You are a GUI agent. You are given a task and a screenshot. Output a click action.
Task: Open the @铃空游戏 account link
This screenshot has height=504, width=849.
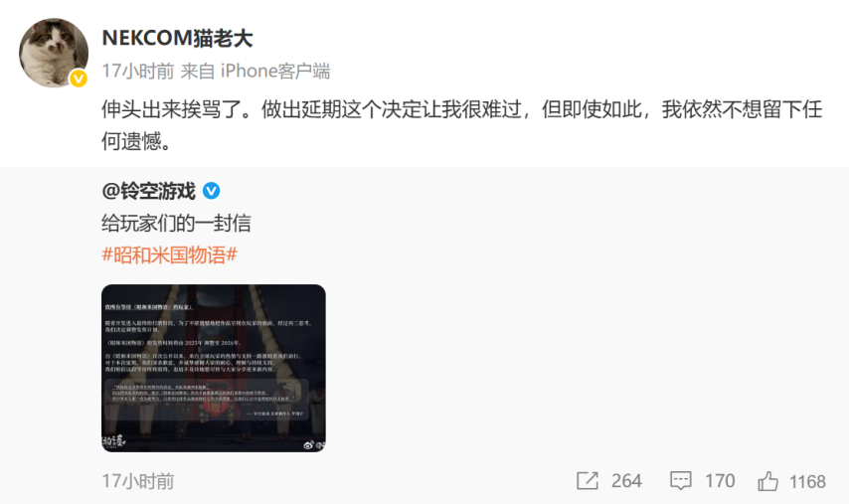coord(148,191)
